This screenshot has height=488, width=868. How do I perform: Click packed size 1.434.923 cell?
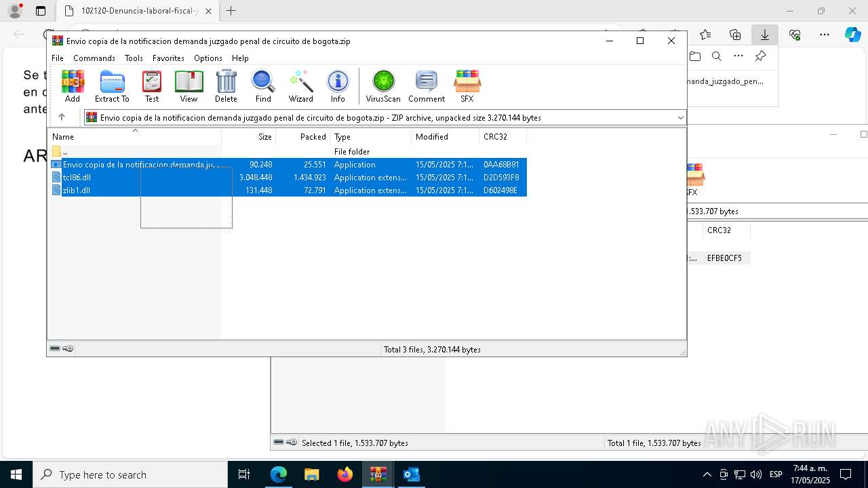[x=310, y=178]
